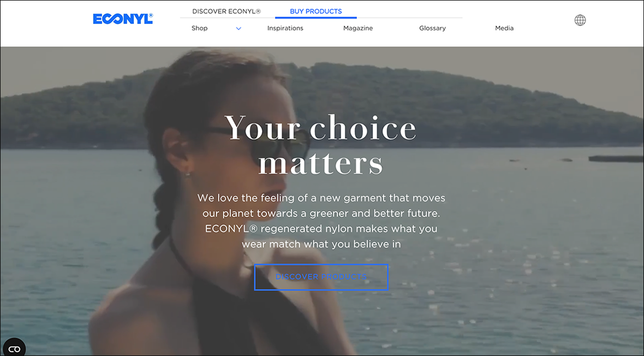Open the Magazine link
Screen dimensions: 644x356
[358, 28]
